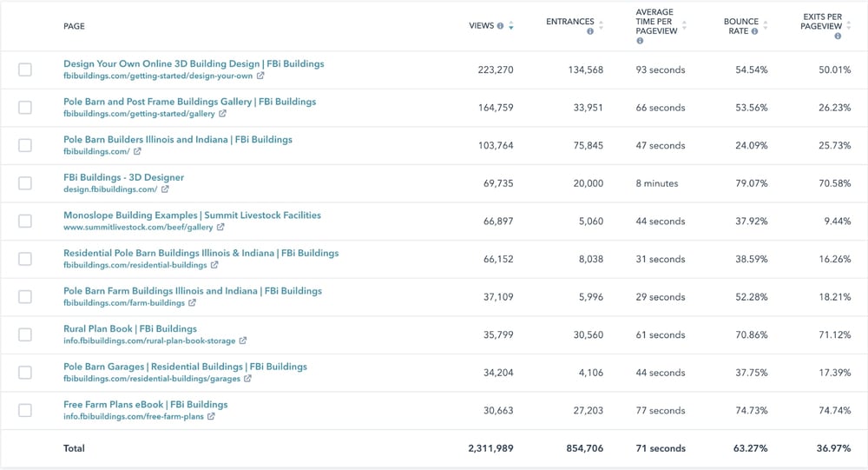
Task: Click the Page column header
Action: pyautogui.click(x=74, y=26)
